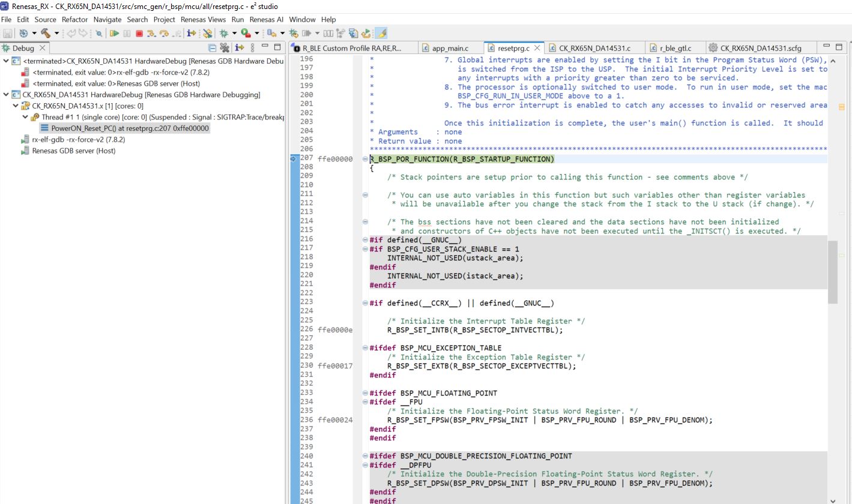Viewport: 852px width, 504px height.
Task: Click R_BSP_SET_EXTB code line 230
Action: pos(481,366)
